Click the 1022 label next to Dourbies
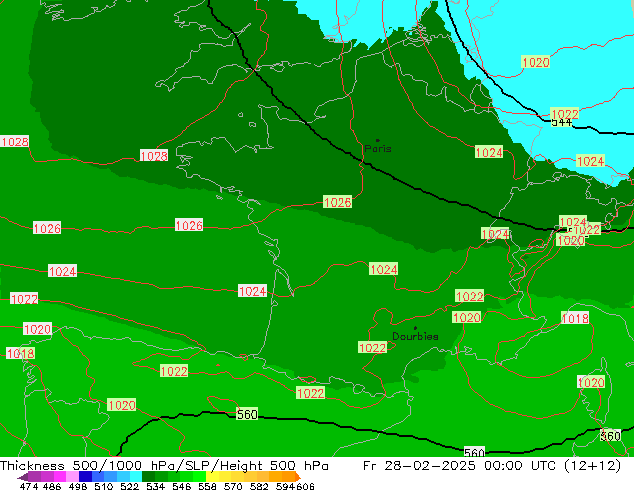634x490 pixels. (372, 347)
